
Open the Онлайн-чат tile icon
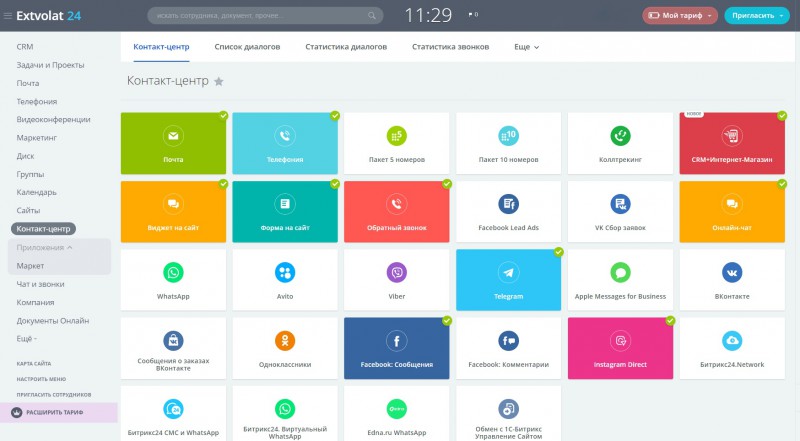tap(732, 204)
